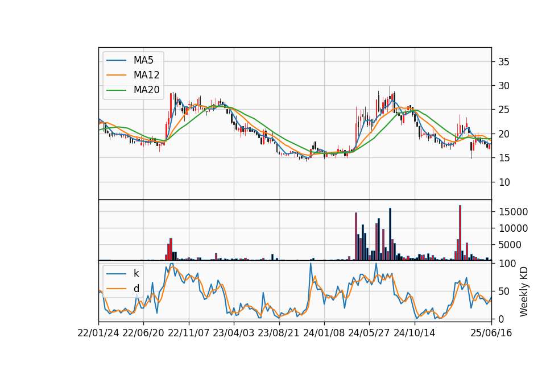Image resolution: width=546 pixels, height=392 pixels.
Task: Click the tallest red volume bar near 2025
Action: [460, 233]
